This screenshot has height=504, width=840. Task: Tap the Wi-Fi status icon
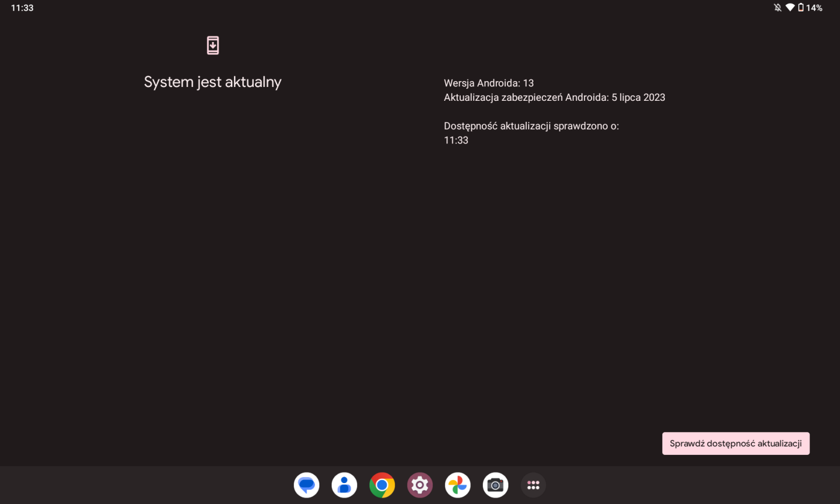pos(790,8)
